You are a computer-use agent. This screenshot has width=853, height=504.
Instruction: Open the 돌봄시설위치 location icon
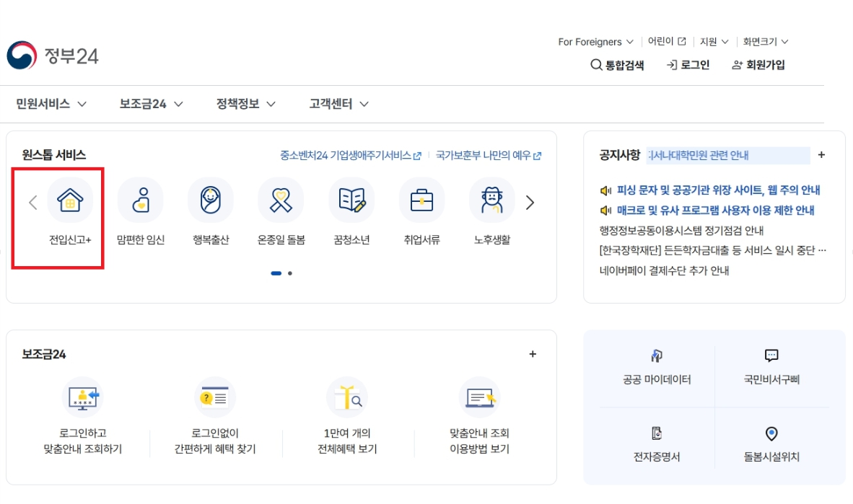(x=771, y=433)
